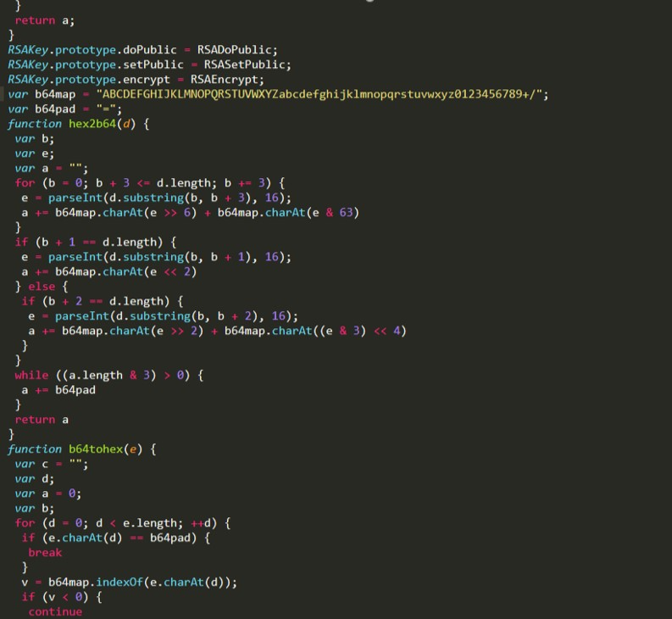Click the parseInt substring(b, b + 2) line
Image resolution: width=672 pixels, height=619 pixels.
164,316
